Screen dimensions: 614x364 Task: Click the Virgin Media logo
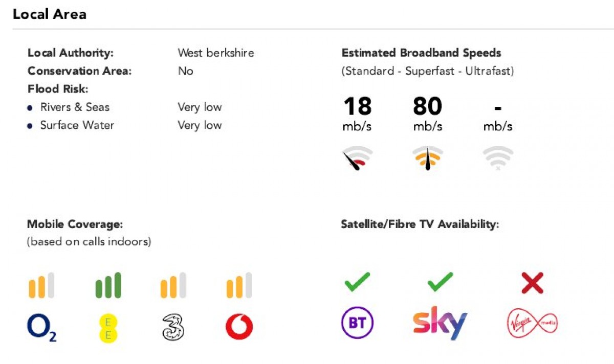pos(532,324)
